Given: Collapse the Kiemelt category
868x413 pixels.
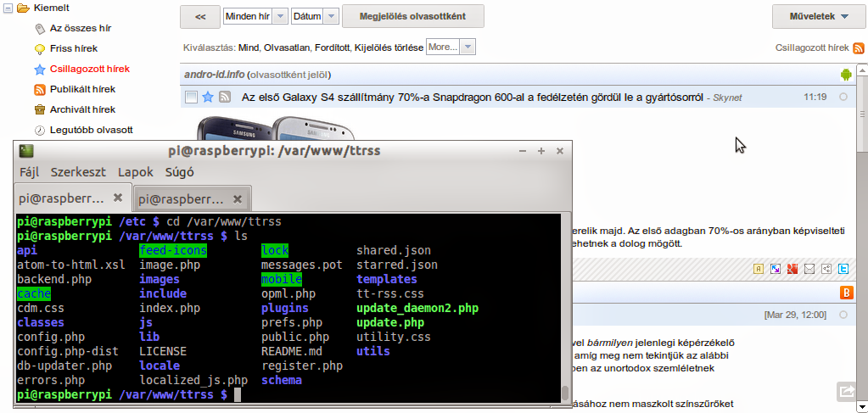Looking at the screenshot, I should point(8,8).
